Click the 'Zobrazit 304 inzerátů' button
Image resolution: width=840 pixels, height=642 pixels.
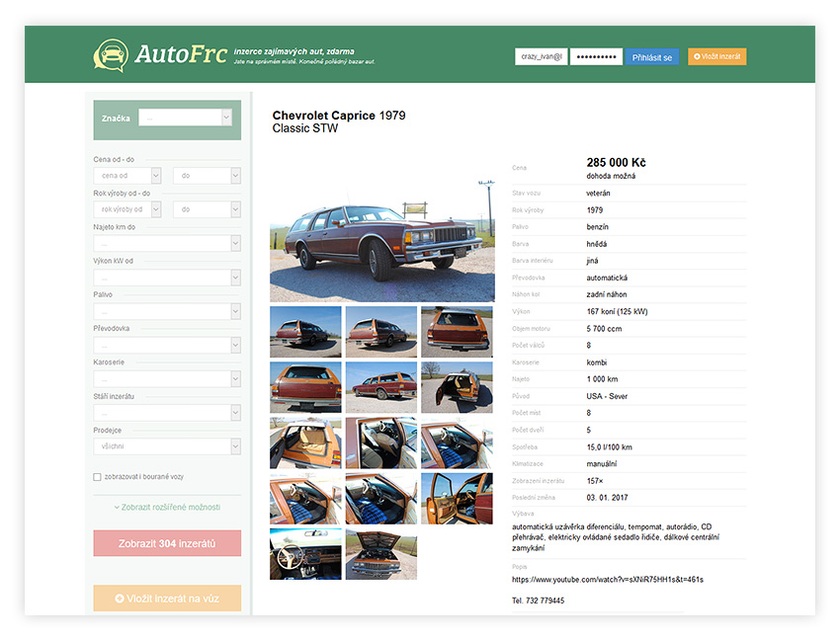(167, 543)
